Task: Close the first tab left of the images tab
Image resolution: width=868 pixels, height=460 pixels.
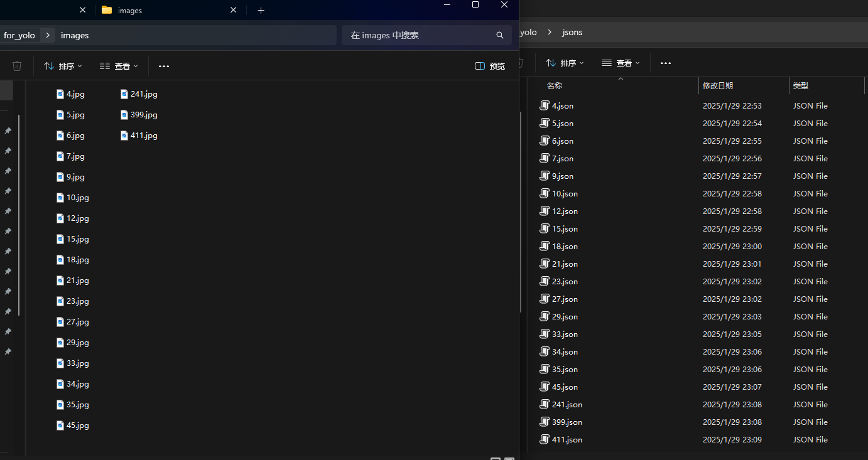Action: pos(82,10)
